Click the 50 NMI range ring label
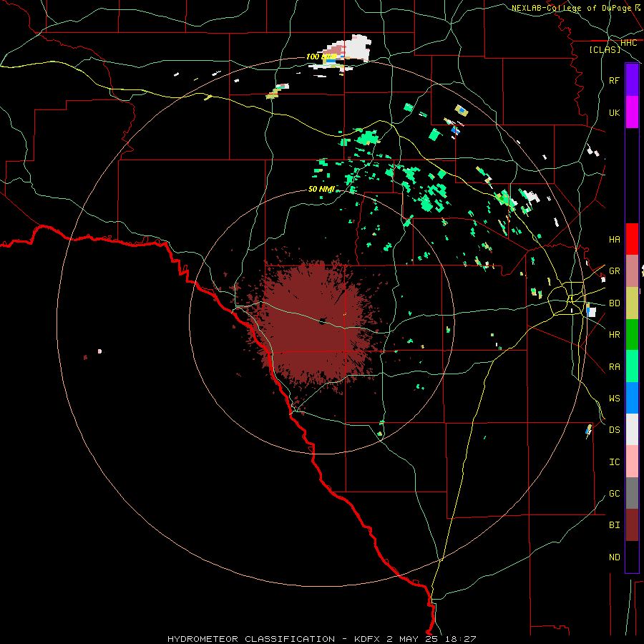Viewport: 644px width, 644px height. (321, 189)
